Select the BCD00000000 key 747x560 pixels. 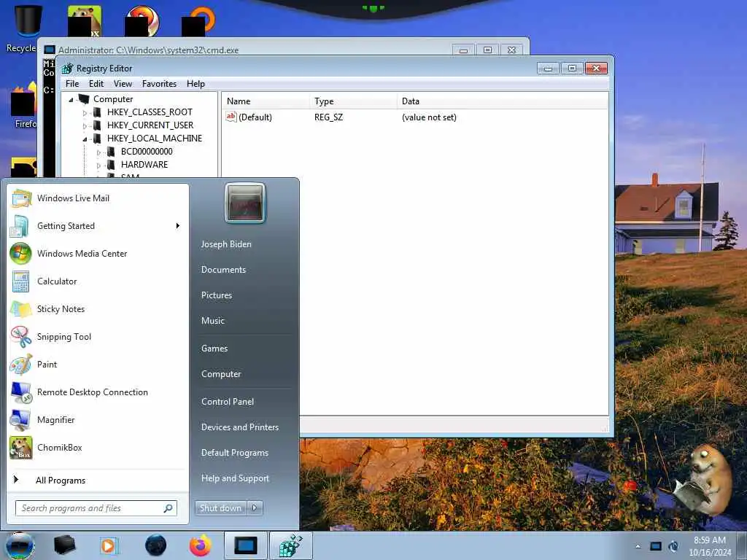coord(147,152)
